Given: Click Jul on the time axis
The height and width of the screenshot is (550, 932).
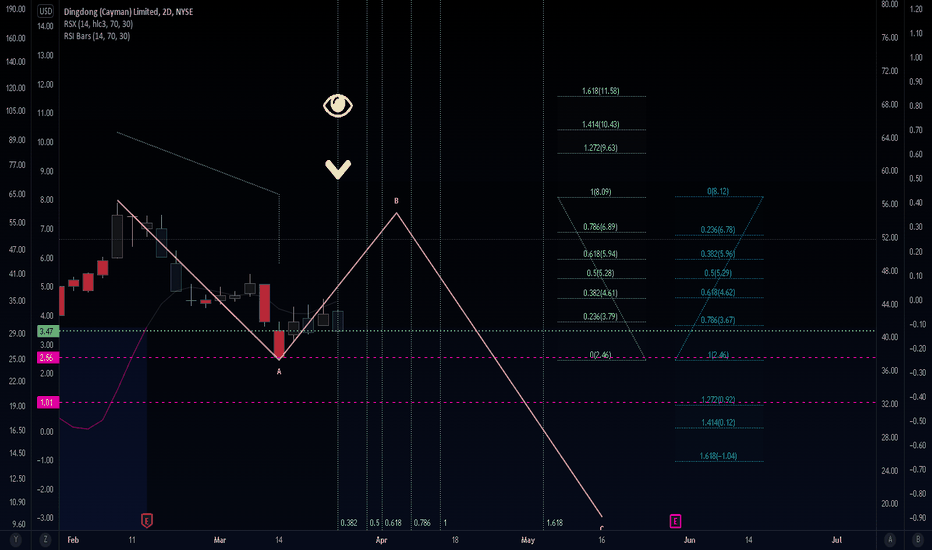Looking at the screenshot, I should (837, 540).
